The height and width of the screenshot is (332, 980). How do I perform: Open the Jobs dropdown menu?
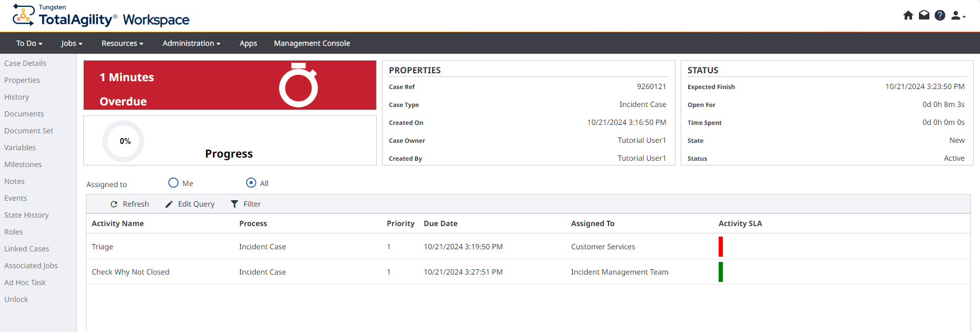coord(72,43)
